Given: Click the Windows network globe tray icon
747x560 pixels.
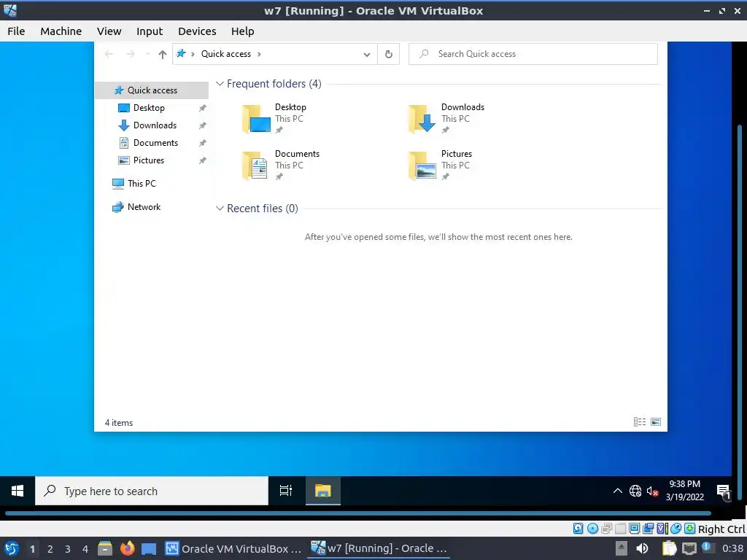Looking at the screenshot, I should coord(635,491).
